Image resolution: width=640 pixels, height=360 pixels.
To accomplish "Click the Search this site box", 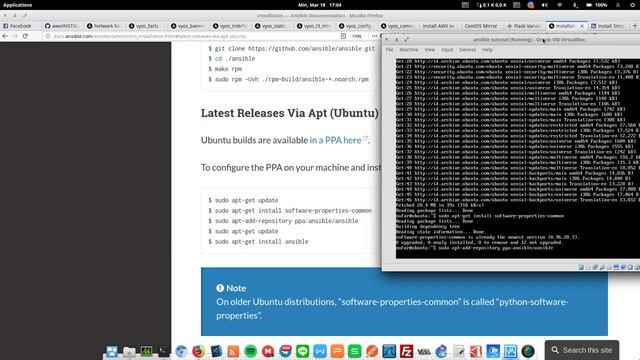I will (x=582, y=350).
